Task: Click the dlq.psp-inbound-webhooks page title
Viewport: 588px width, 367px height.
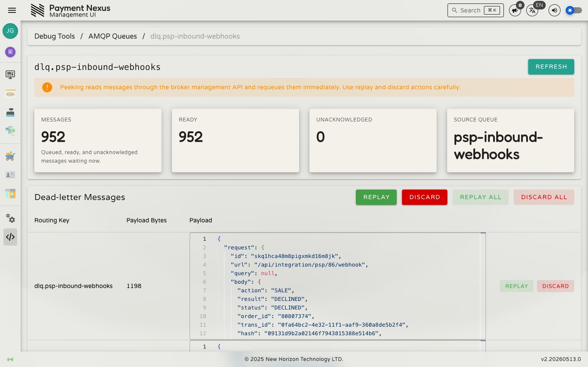Action: pyautogui.click(x=97, y=67)
